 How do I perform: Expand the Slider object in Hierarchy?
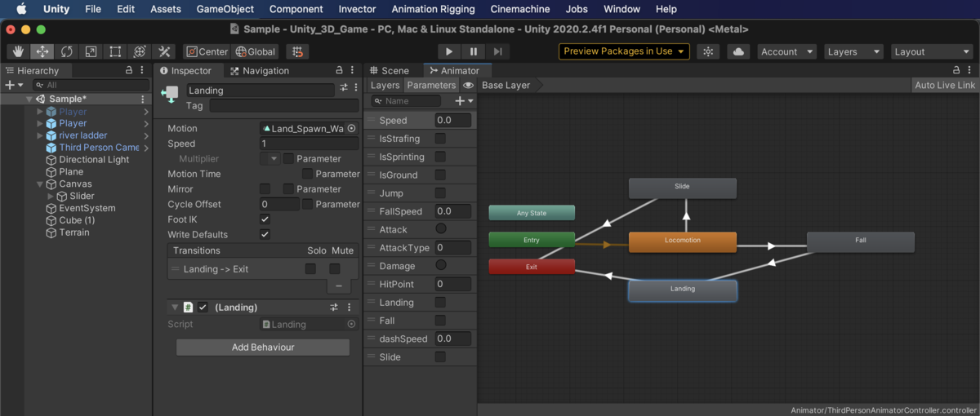click(x=51, y=197)
